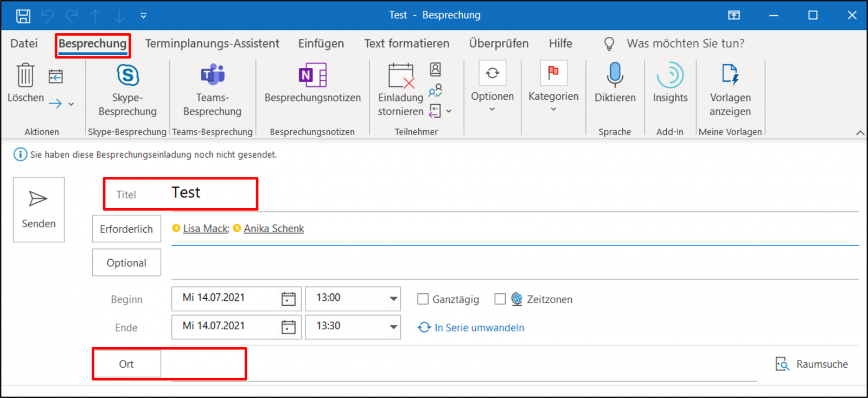Go to next item down arrow
Viewport: 868px width, 398px height.
119,16
